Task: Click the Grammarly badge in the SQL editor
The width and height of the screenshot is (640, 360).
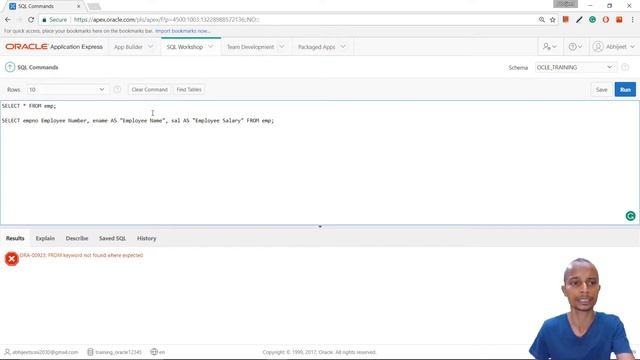Action: click(x=630, y=216)
